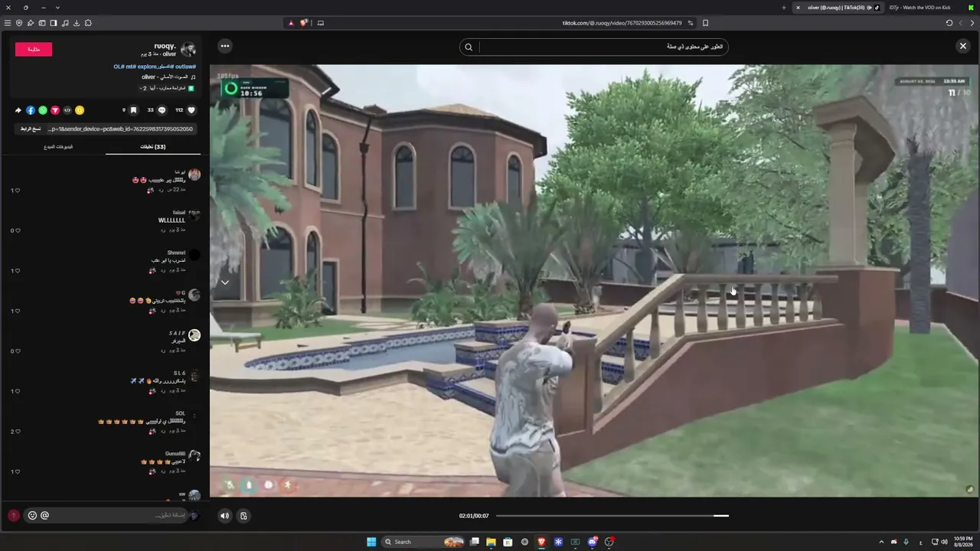The height and width of the screenshot is (551, 980).
Task: Save video with the bookmark icon
Action: pos(133,110)
